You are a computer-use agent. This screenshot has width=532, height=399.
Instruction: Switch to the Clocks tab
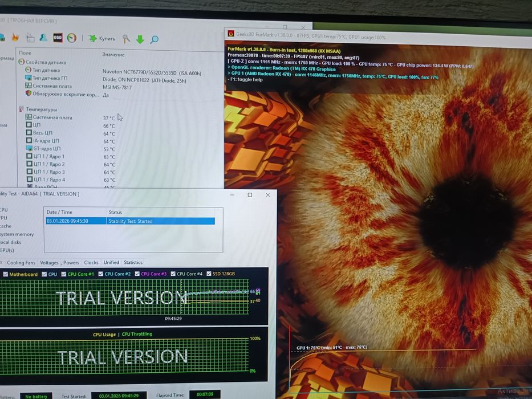pyautogui.click(x=91, y=262)
